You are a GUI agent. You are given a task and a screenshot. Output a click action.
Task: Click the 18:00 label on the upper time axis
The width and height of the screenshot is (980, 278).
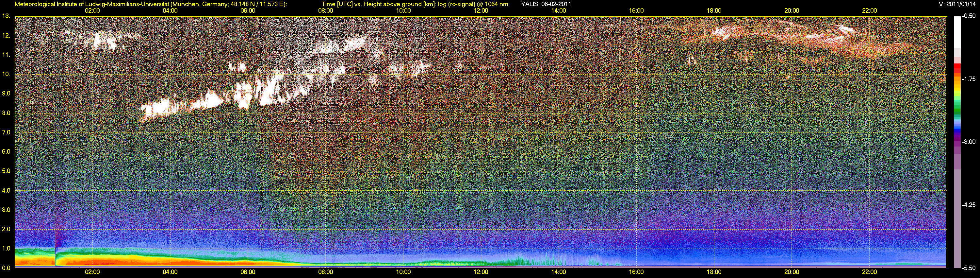[714, 11]
